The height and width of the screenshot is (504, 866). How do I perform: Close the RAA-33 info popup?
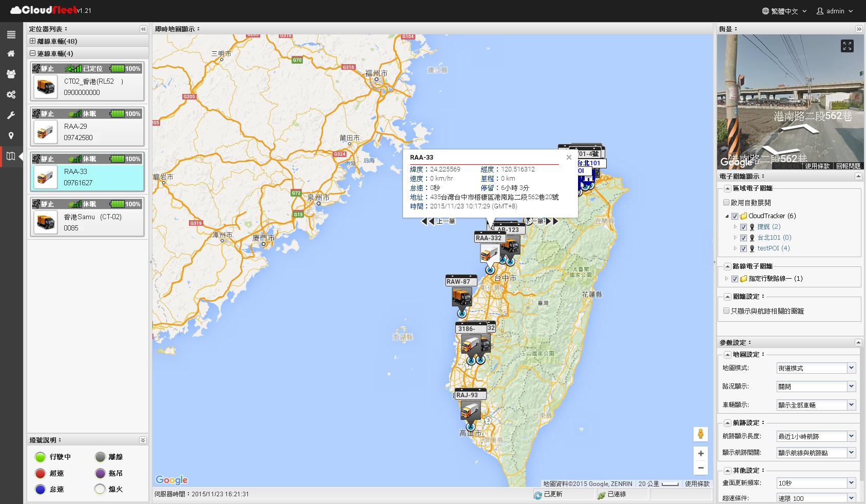pyautogui.click(x=569, y=158)
